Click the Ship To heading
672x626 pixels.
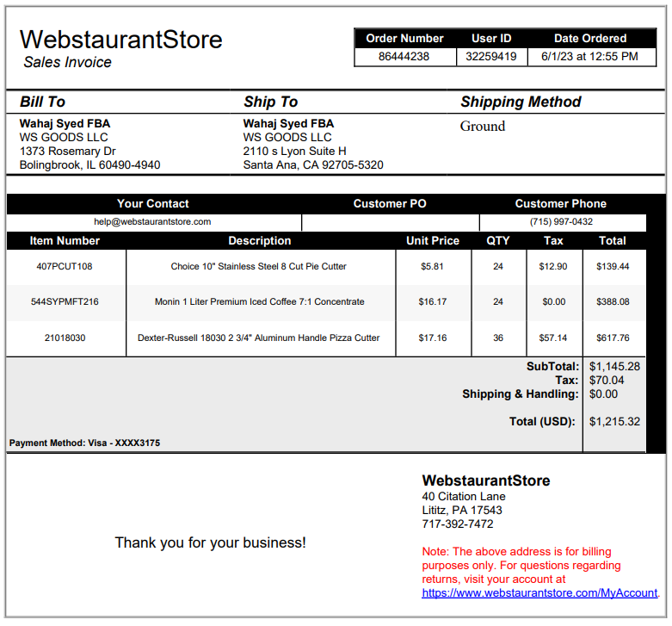click(271, 102)
